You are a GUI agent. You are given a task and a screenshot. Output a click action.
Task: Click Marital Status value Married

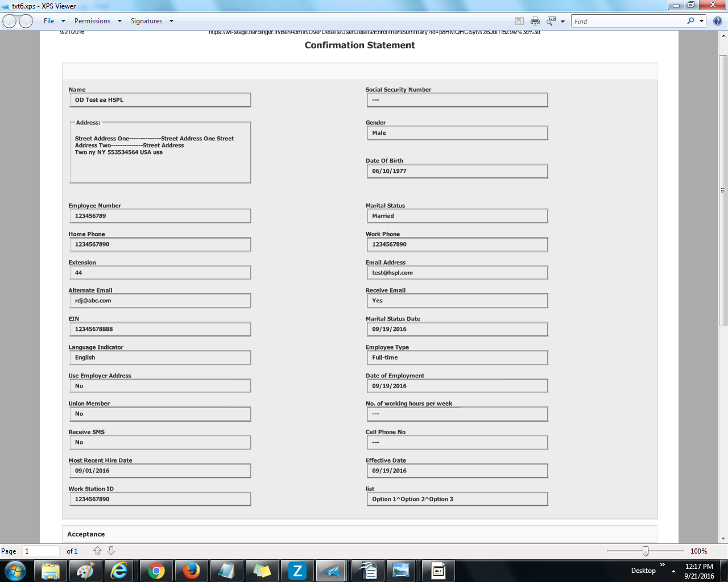coord(457,216)
